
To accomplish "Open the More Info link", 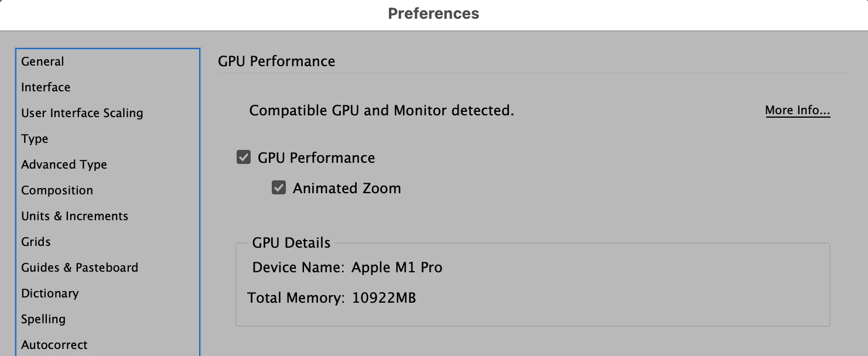I will (797, 111).
